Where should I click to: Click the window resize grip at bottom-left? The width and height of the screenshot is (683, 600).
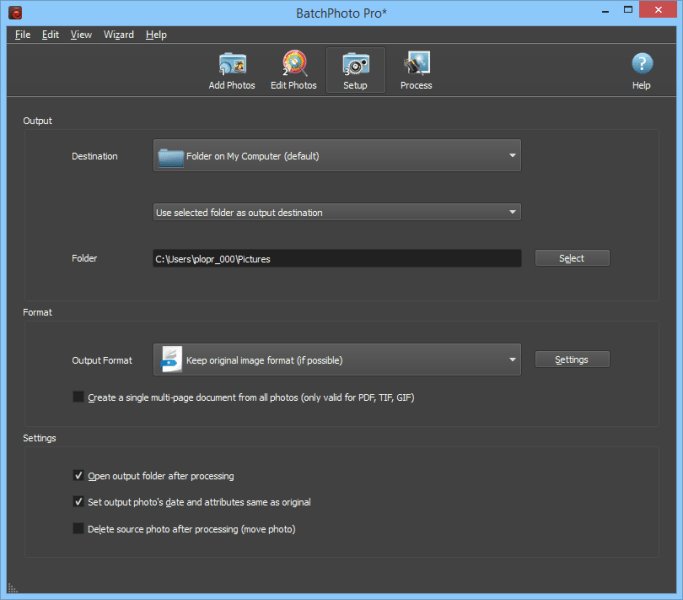pyautogui.click(x=13, y=588)
